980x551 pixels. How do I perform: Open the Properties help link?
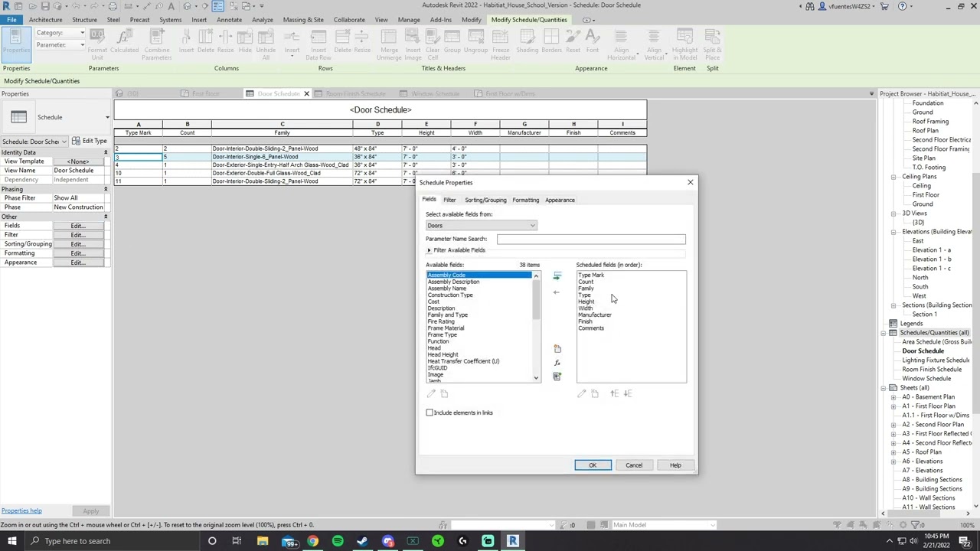click(21, 510)
